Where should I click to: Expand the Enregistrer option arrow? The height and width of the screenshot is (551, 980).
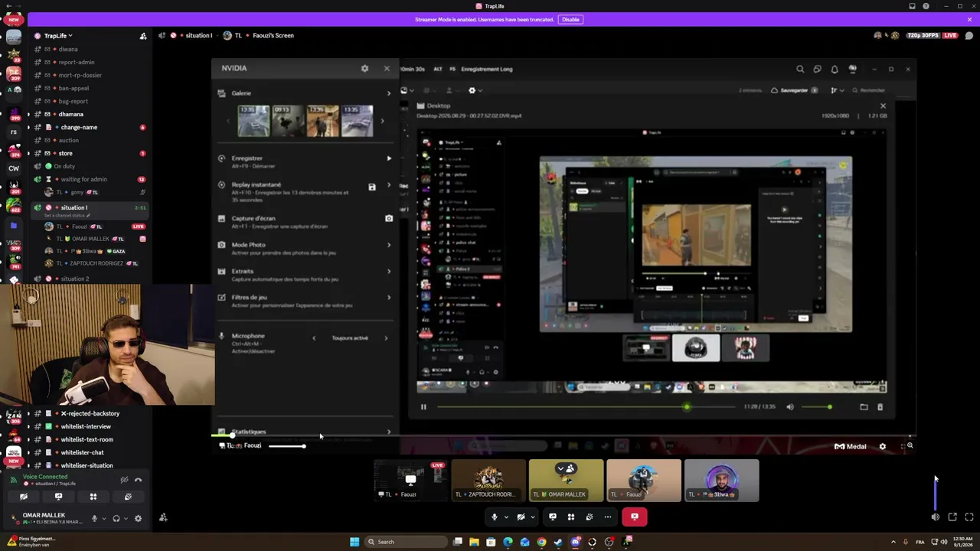coord(389,158)
